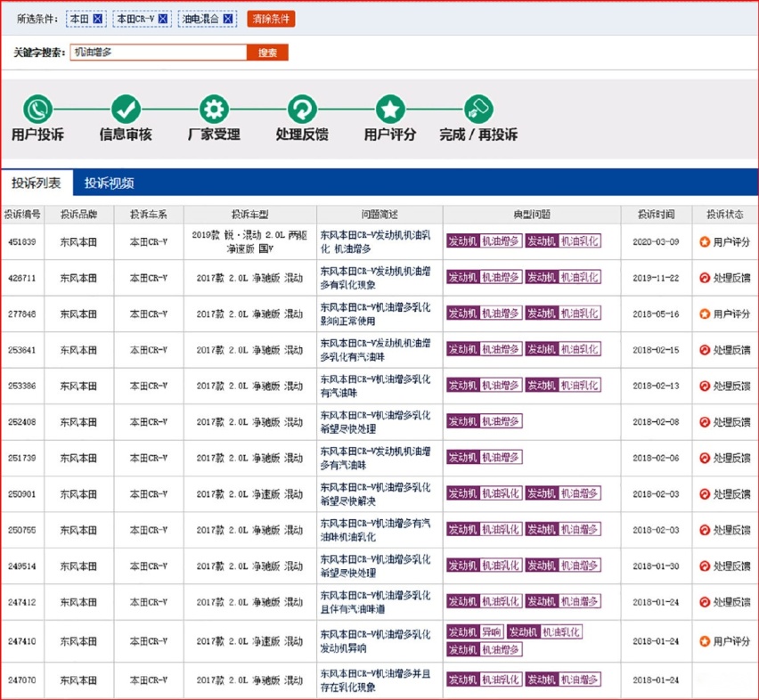
Task: Open complaint 东风本田CR-V机油增多乳化且伴有汽油味道
Action: pyautogui.click(x=375, y=602)
